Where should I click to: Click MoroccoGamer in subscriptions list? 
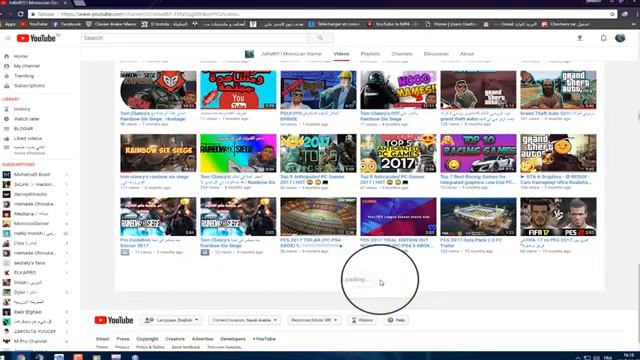point(31,224)
